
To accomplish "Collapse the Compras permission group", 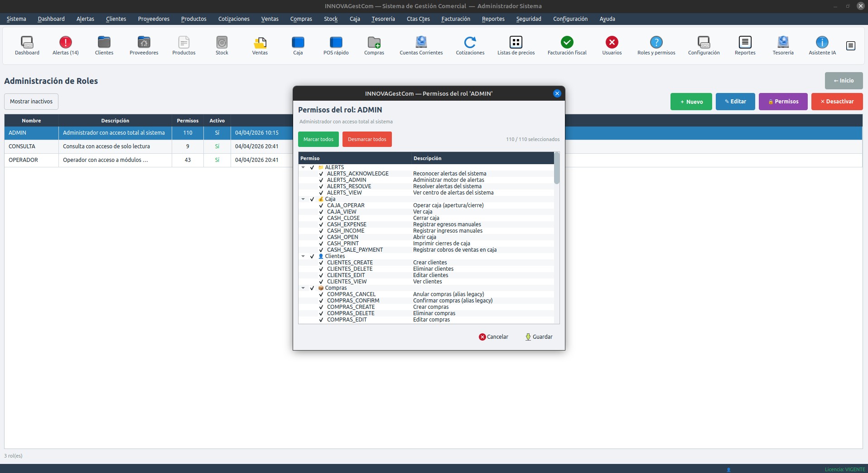I will click(303, 288).
